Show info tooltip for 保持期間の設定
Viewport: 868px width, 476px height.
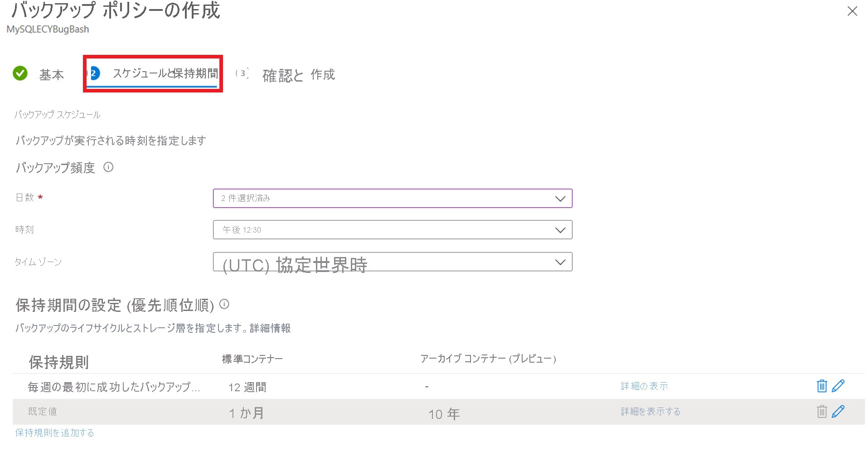pos(224,304)
